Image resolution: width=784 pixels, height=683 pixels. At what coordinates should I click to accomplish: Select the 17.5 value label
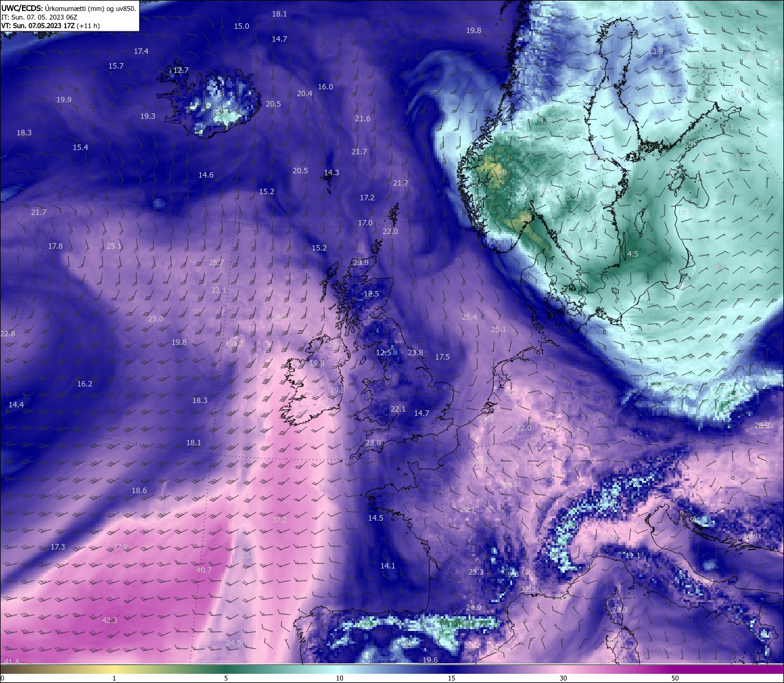click(442, 357)
